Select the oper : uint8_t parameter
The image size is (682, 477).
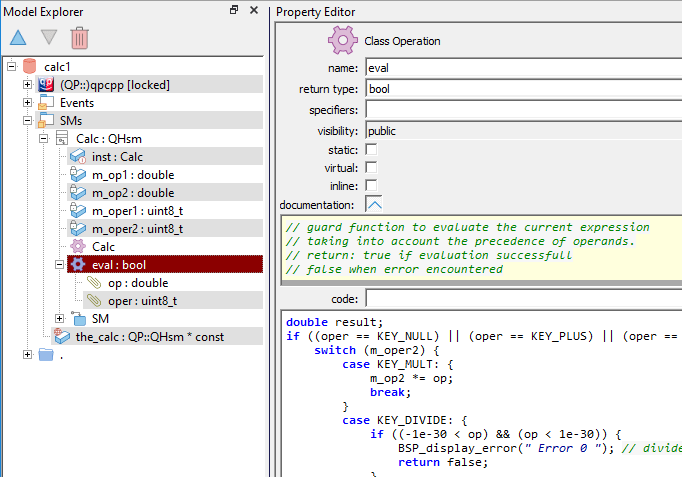[142, 300]
